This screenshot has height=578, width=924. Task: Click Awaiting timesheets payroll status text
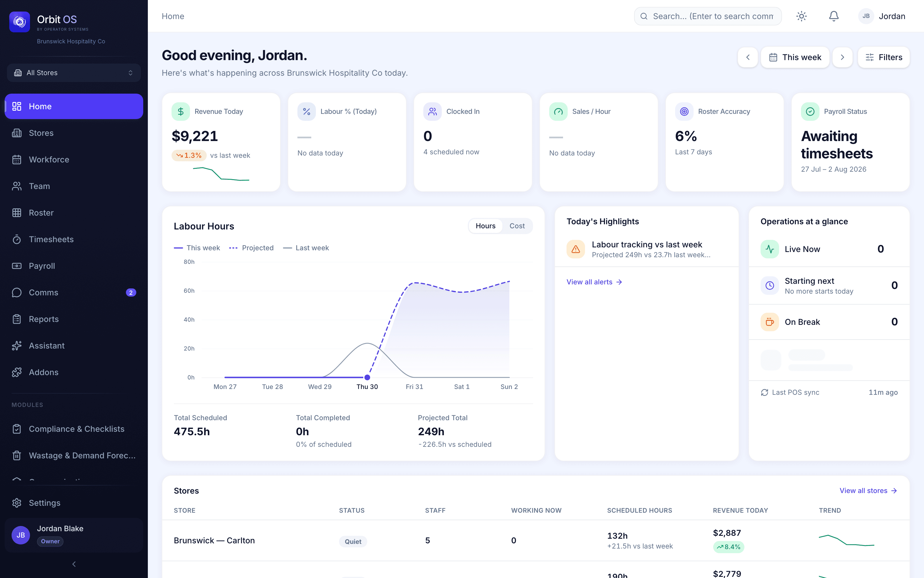tap(837, 145)
